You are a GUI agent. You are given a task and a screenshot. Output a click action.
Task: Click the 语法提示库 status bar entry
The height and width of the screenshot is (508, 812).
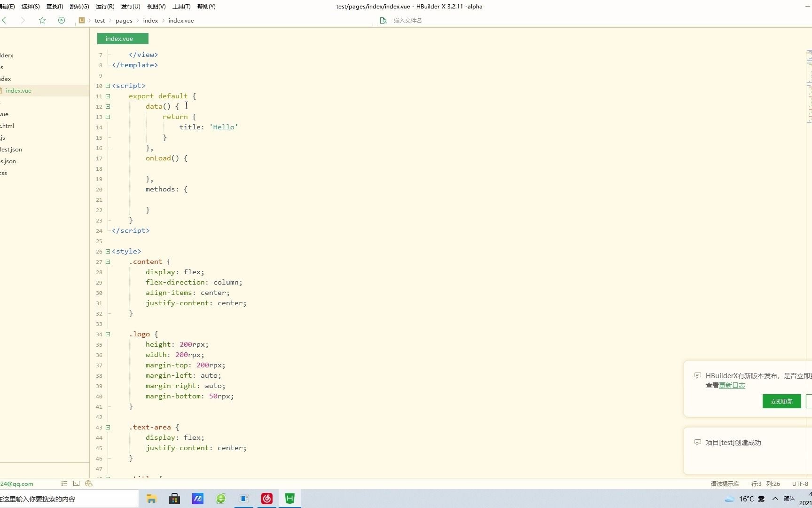click(725, 484)
